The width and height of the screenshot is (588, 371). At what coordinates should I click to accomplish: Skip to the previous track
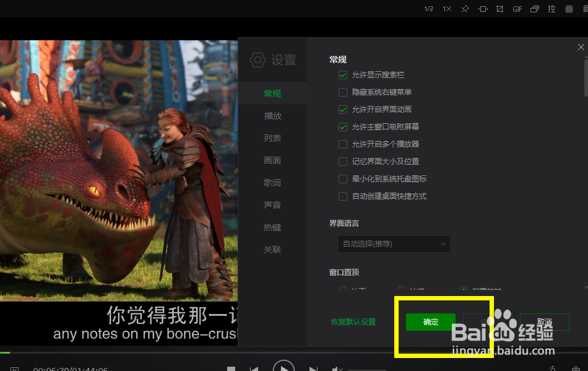(x=254, y=369)
